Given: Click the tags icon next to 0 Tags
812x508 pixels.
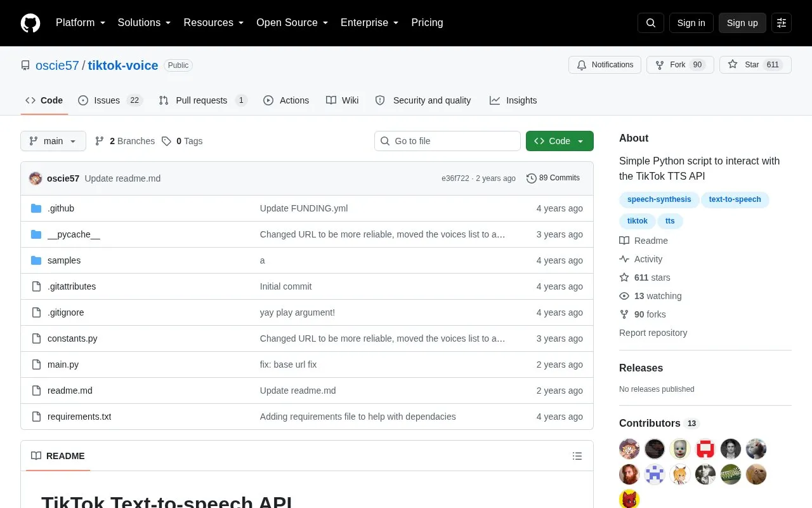Looking at the screenshot, I should (x=166, y=141).
